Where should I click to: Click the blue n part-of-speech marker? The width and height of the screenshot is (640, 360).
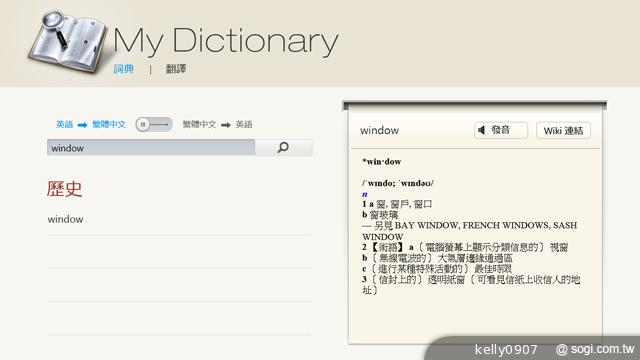364,194
